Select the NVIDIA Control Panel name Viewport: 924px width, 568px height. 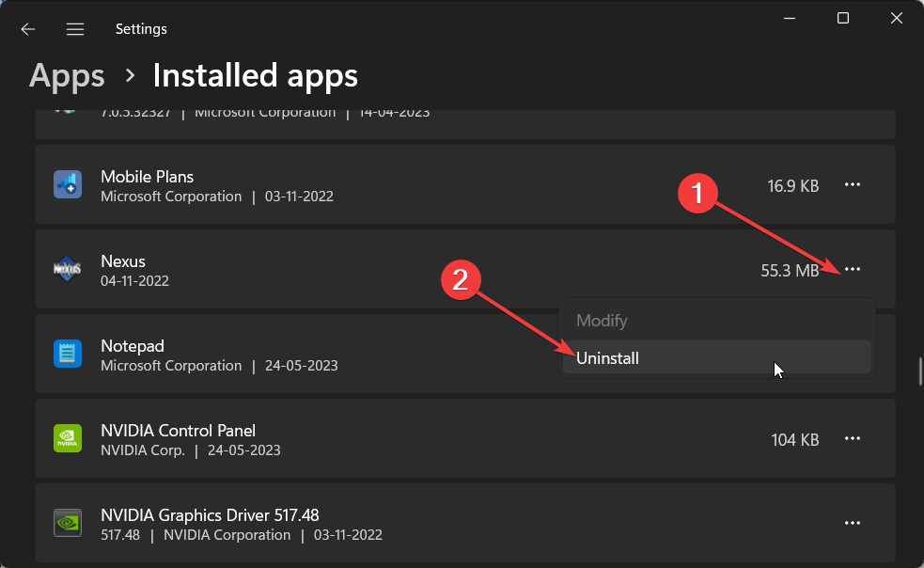point(178,431)
